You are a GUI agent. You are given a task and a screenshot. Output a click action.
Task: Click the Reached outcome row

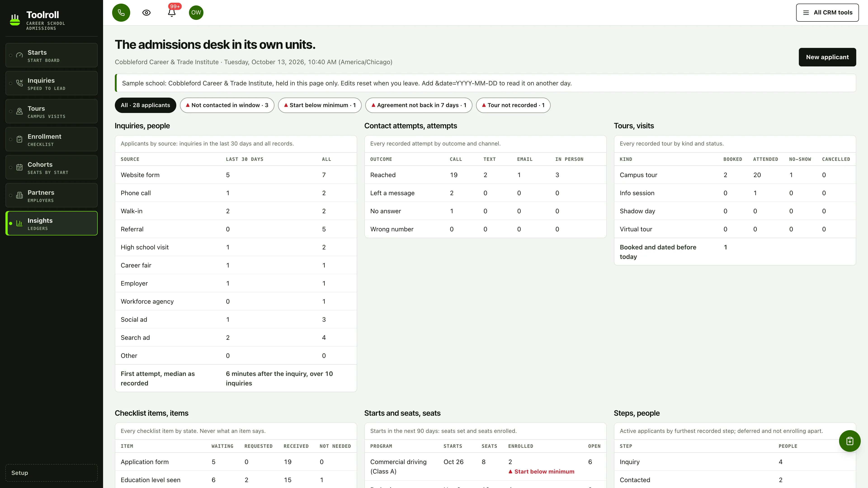point(485,175)
